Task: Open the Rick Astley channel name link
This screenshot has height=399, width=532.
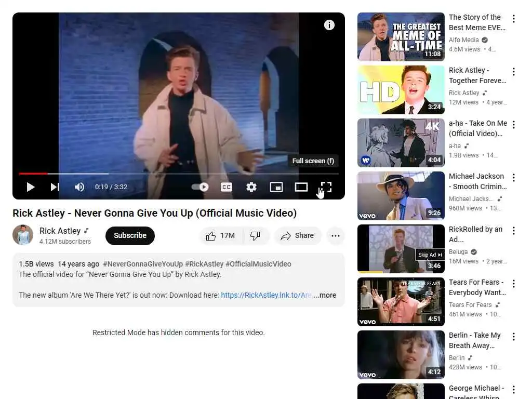Action: coord(60,231)
